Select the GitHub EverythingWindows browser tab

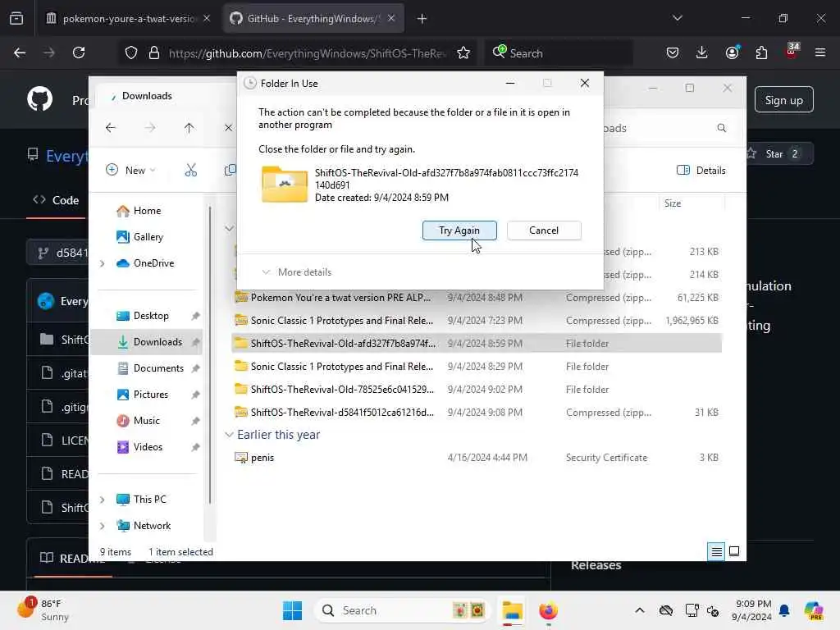[x=313, y=19]
